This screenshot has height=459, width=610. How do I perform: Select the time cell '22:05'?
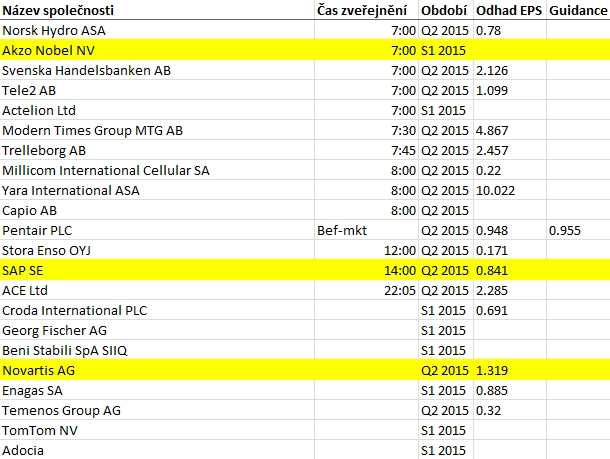click(366, 291)
